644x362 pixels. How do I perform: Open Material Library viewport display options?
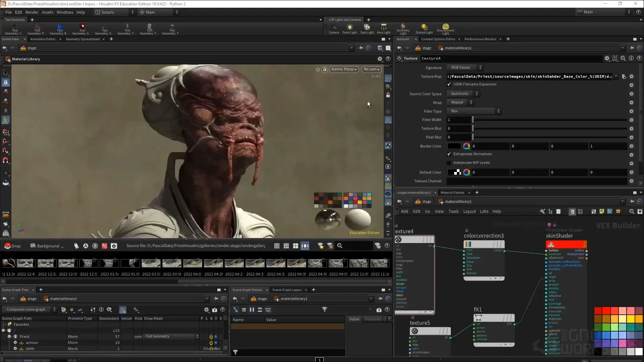380,59
